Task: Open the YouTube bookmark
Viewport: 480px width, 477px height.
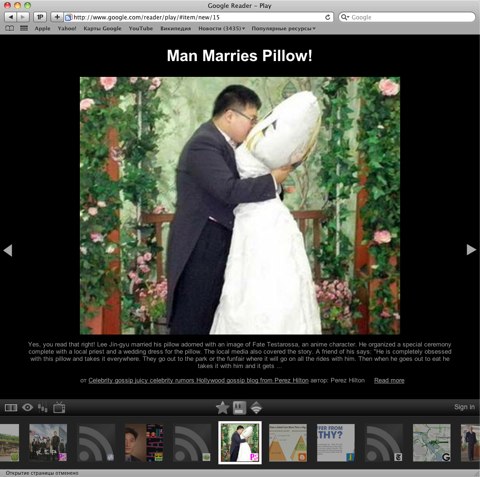Action: click(141, 29)
